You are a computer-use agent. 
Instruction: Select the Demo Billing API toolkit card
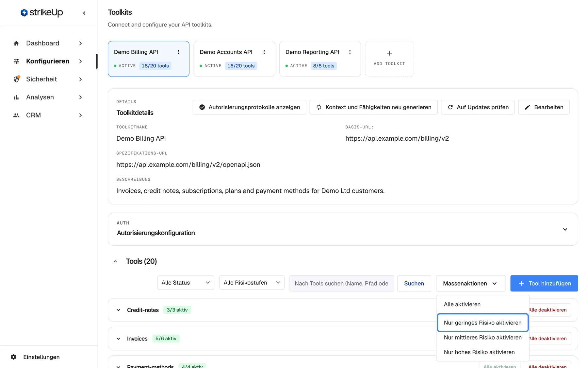click(149, 59)
